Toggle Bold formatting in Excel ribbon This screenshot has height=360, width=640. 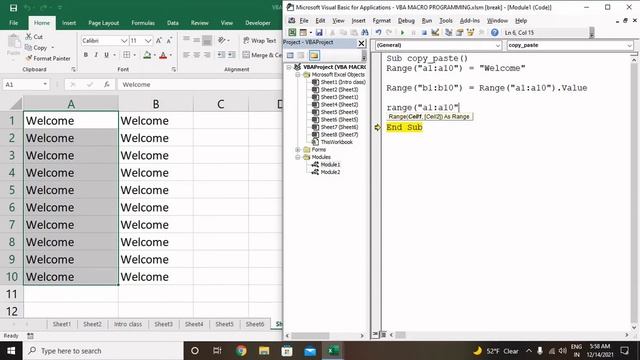coord(86,55)
